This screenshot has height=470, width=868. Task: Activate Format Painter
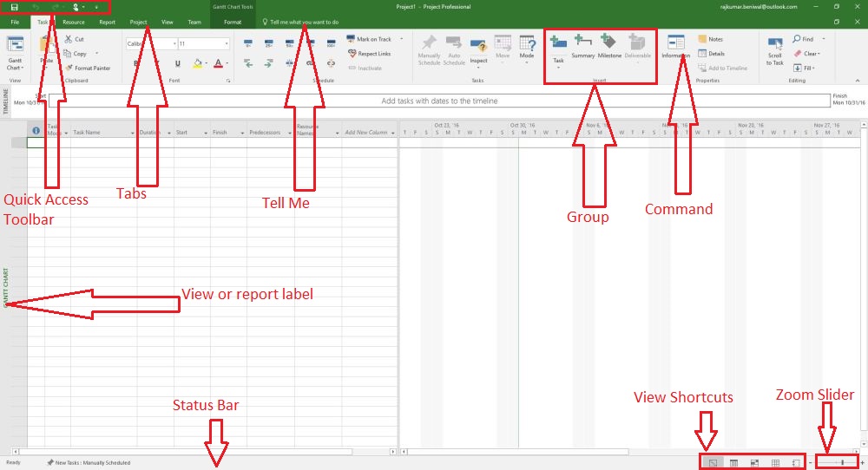click(88, 68)
